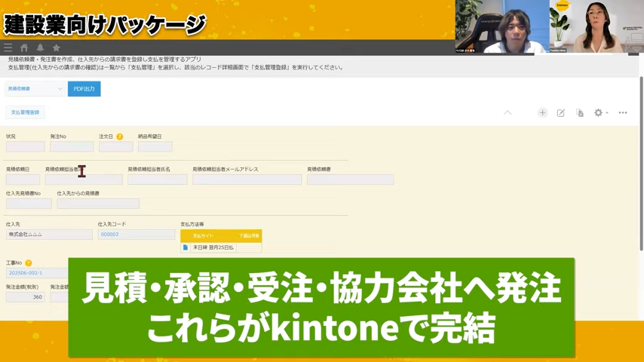Screen dimensions: 644x362
Task: Click the female presenter's webcam thumbnail
Action: (x=596, y=26)
